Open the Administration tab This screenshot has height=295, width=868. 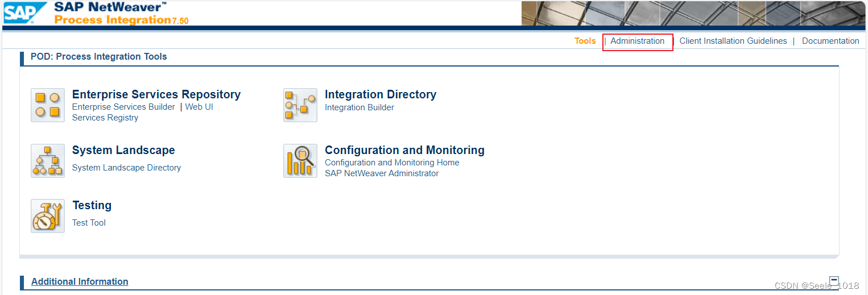point(637,41)
